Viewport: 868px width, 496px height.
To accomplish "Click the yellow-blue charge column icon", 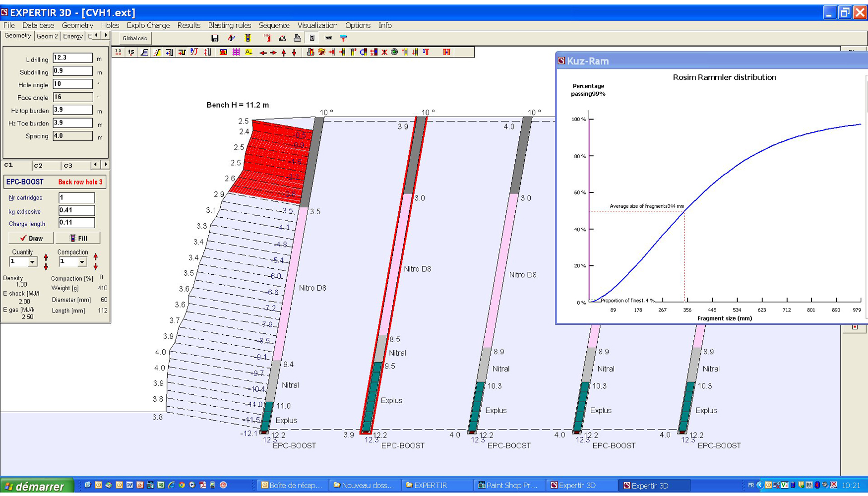I will (248, 38).
